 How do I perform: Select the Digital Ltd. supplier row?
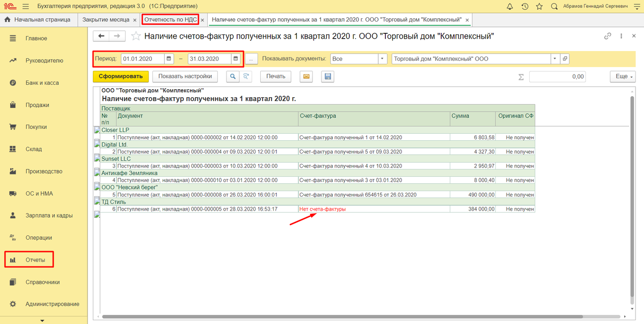(318, 145)
